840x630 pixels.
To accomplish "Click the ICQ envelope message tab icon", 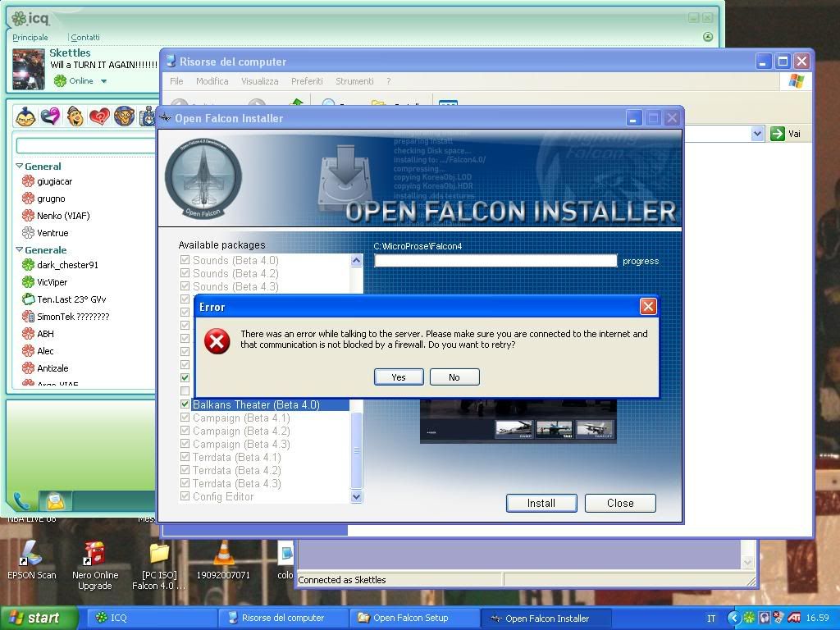I will pos(55,501).
